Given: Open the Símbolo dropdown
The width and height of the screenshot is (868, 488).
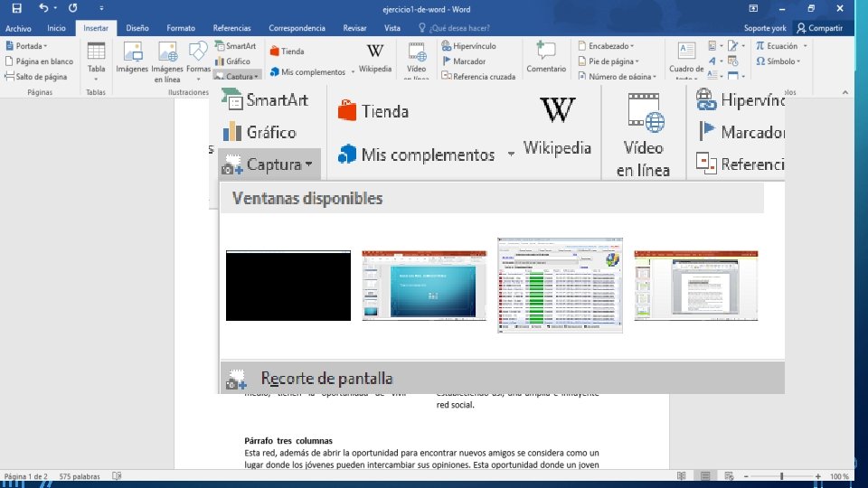Looking at the screenshot, I should click(778, 61).
